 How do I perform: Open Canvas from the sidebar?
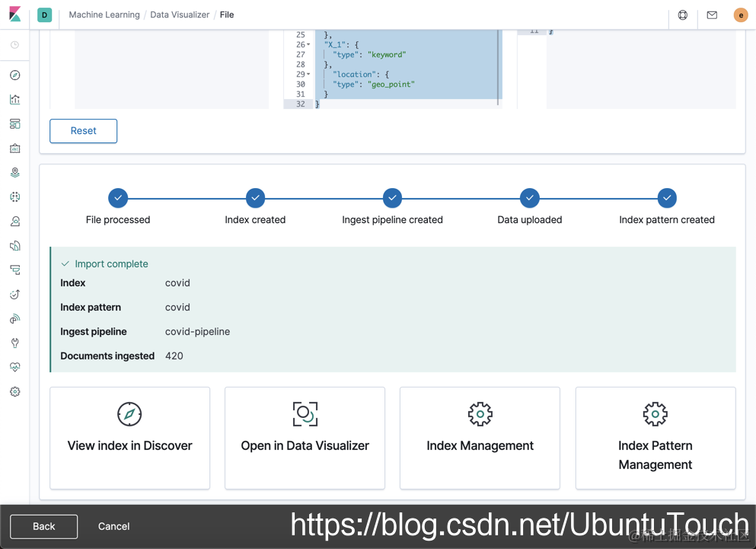pos(15,148)
